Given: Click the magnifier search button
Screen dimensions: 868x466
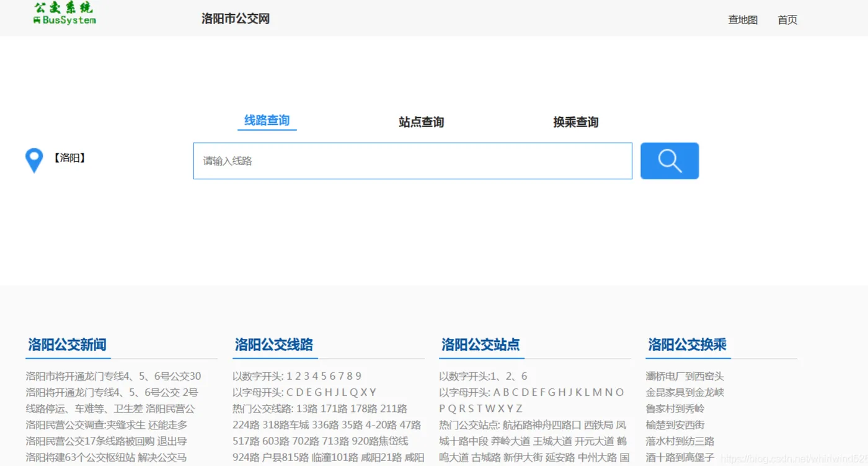Looking at the screenshot, I should (670, 161).
